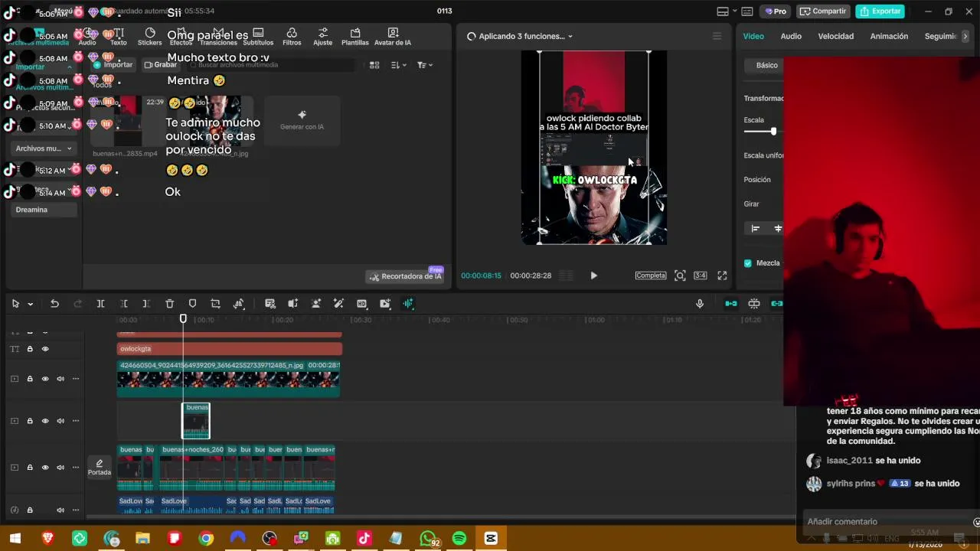Toggle the Mezcla checkbox
This screenshot has width=980, height=551.
coord(748,263)
